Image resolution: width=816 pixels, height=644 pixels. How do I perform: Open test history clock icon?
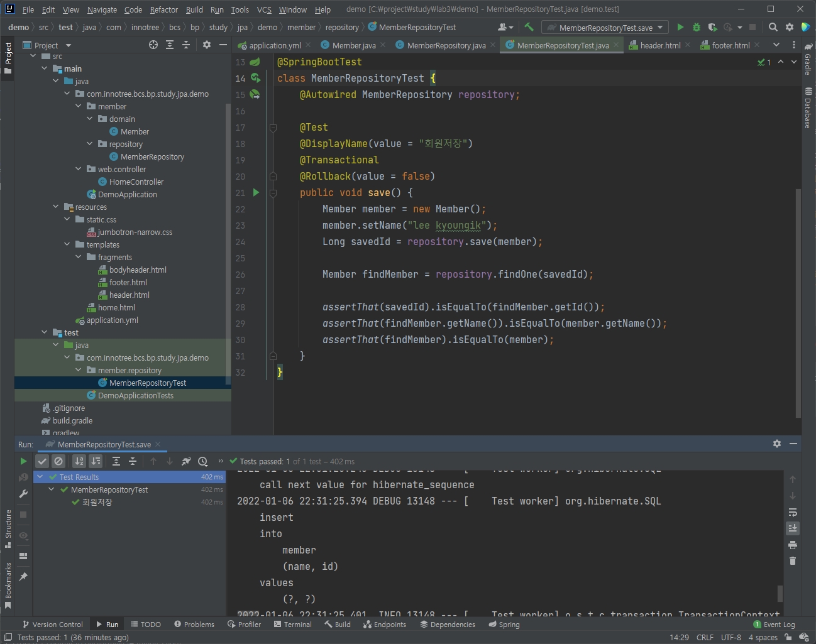[x=202, y=461]
